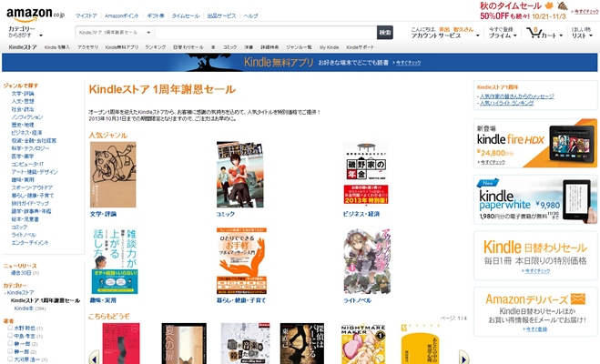
Task: Open the Kindle Paperwhite ¥9,980 banner
Action: 535,199
